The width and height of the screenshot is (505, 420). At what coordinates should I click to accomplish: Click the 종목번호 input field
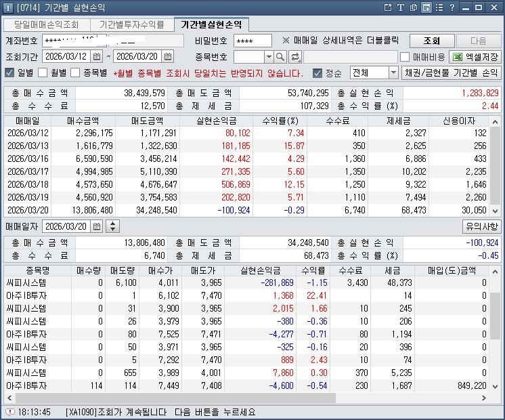coord(249,57)
